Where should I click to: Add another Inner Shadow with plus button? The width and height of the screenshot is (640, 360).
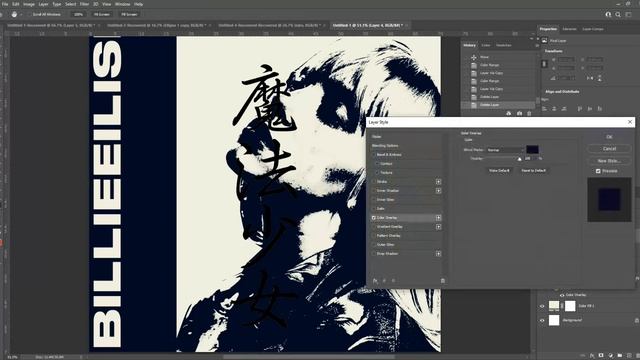pos(438,191)
